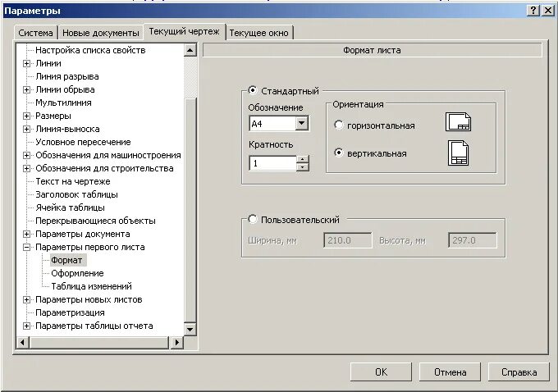Switch to the Новые документы tab
Screen dimensions: 558x392
pyautogui.click(x=101, y=33)
